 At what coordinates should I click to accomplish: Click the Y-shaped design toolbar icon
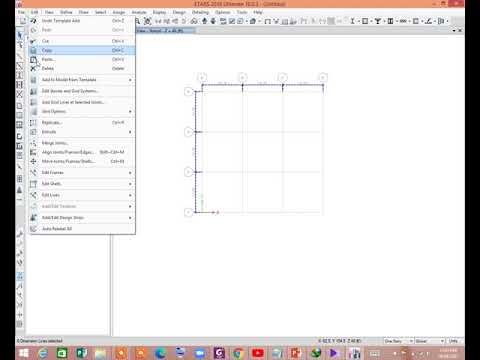(378, 21)
